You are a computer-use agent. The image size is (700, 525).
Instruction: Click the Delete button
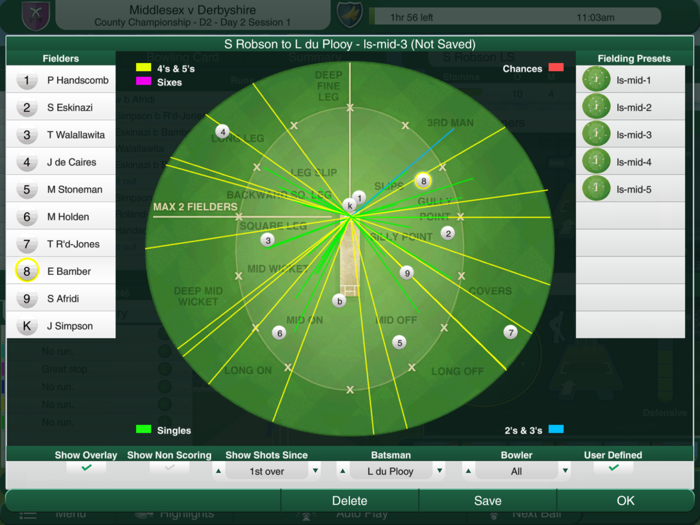(350, 500)
